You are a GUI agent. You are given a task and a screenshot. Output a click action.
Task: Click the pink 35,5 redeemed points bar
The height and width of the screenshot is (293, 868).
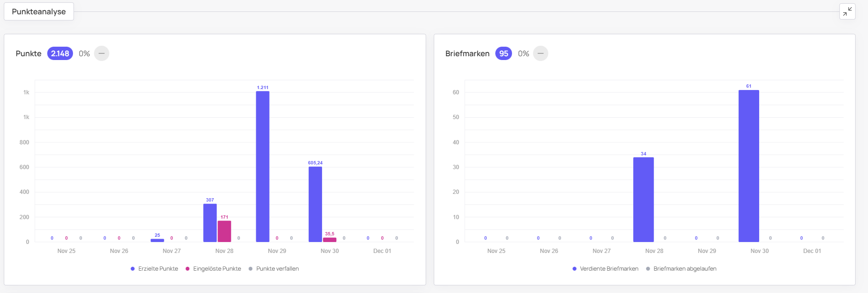[330, 240]
